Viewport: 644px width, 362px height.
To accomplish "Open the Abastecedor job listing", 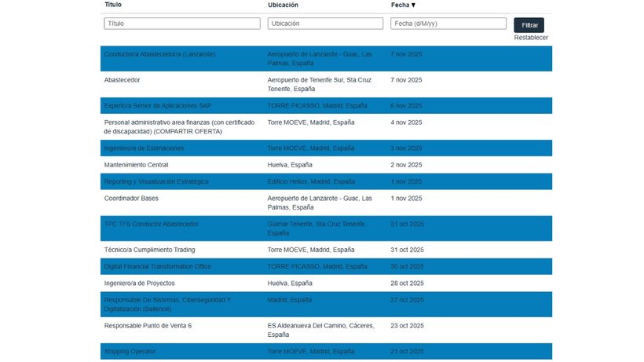I will (123, 80).
